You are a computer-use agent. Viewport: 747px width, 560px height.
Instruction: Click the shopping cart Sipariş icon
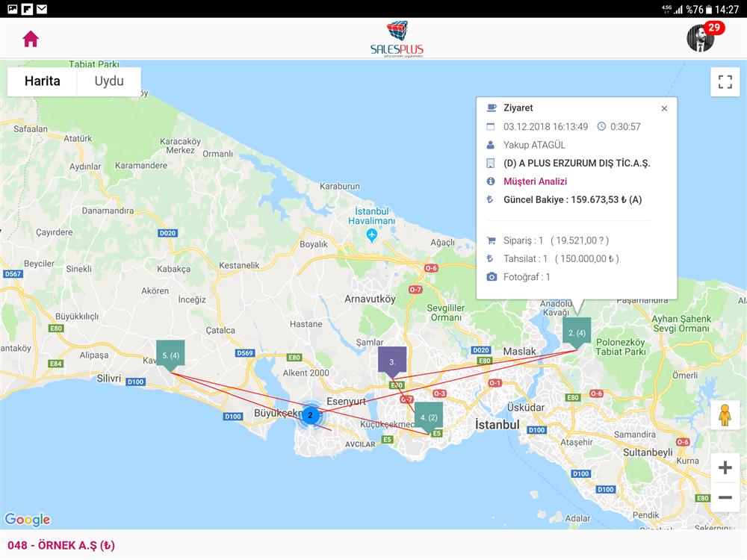[492, 240]
